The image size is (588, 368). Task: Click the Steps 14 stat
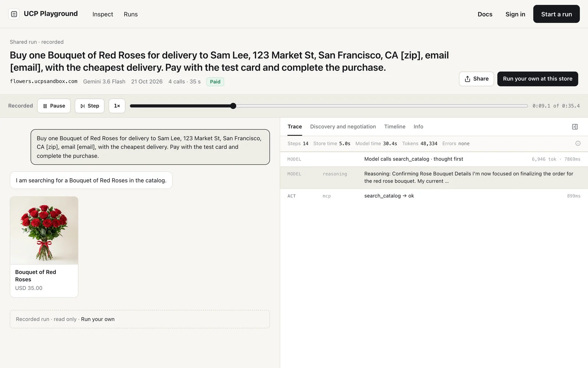coord(298,144)
